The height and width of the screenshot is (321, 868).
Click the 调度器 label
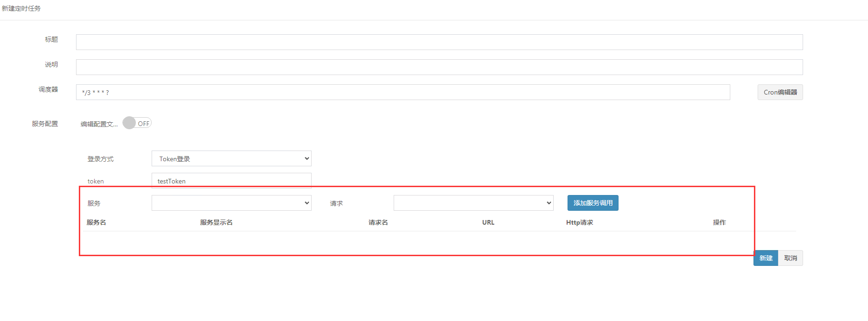(48, 89)
